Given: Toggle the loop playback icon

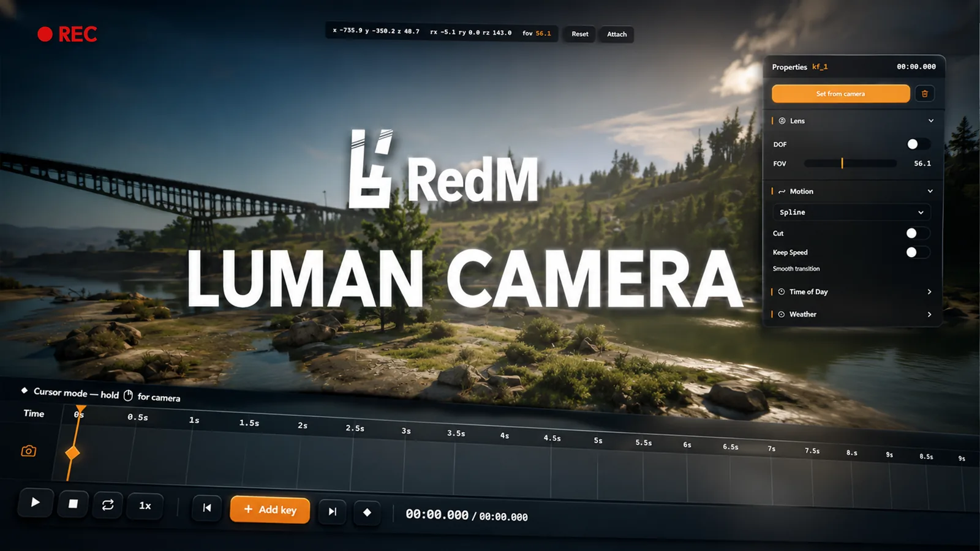Looking at the screenshot, I should [108, 505].
